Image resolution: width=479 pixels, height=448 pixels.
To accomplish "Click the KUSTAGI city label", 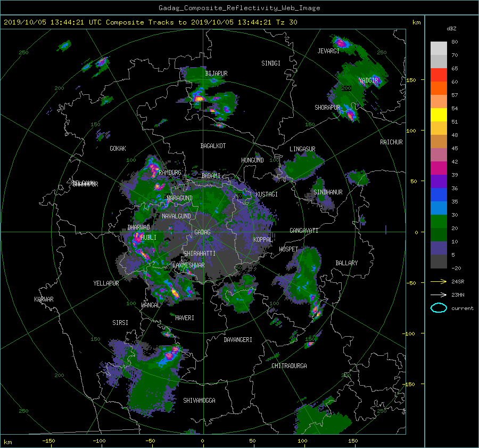I will [267, 194].
